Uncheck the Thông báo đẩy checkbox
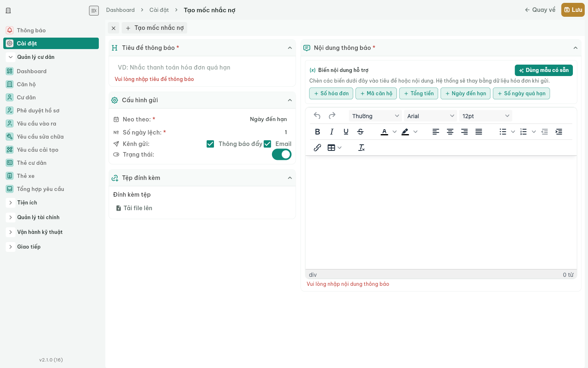 point(210,144)
